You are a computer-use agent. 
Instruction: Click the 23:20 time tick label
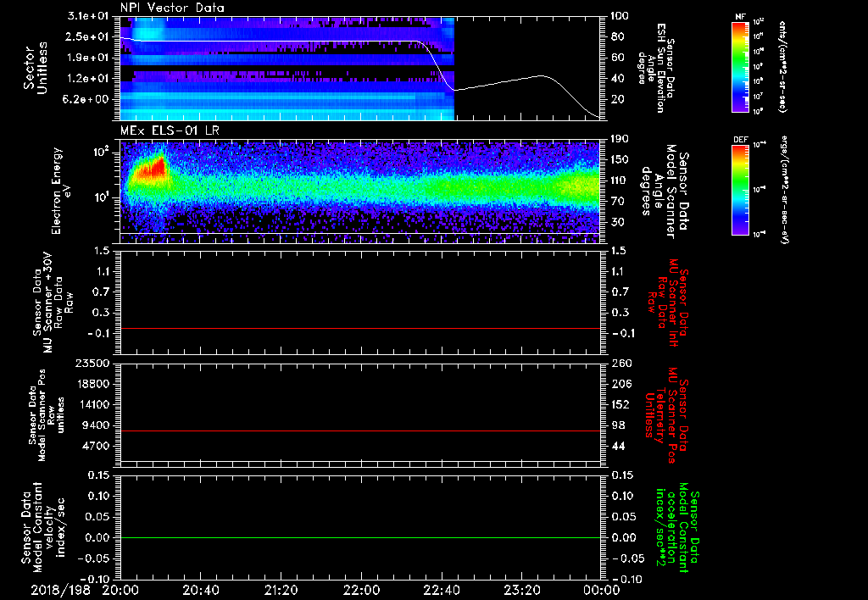point(521,590)
